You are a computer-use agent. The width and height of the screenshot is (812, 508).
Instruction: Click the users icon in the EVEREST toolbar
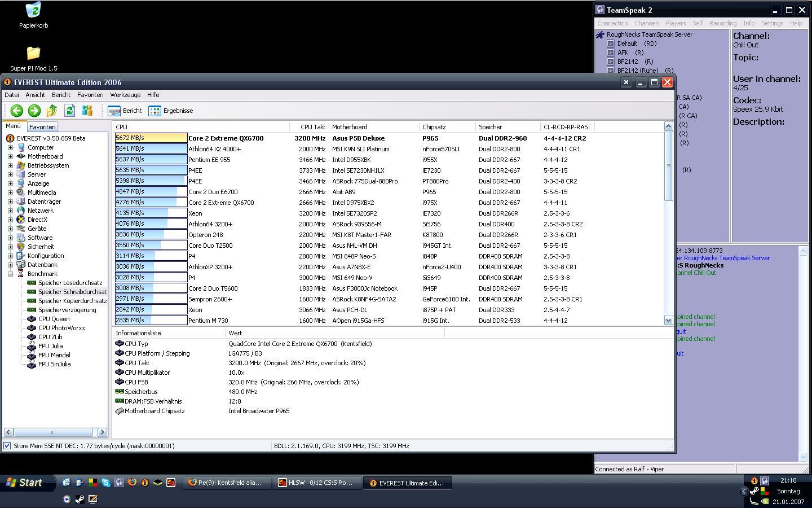click(x=87, y=111)
